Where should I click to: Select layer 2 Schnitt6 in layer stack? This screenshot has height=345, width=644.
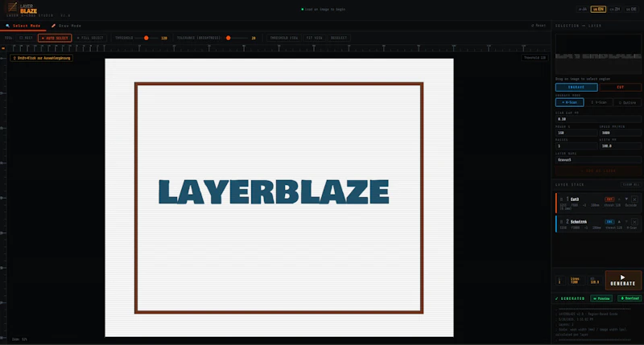598,224
